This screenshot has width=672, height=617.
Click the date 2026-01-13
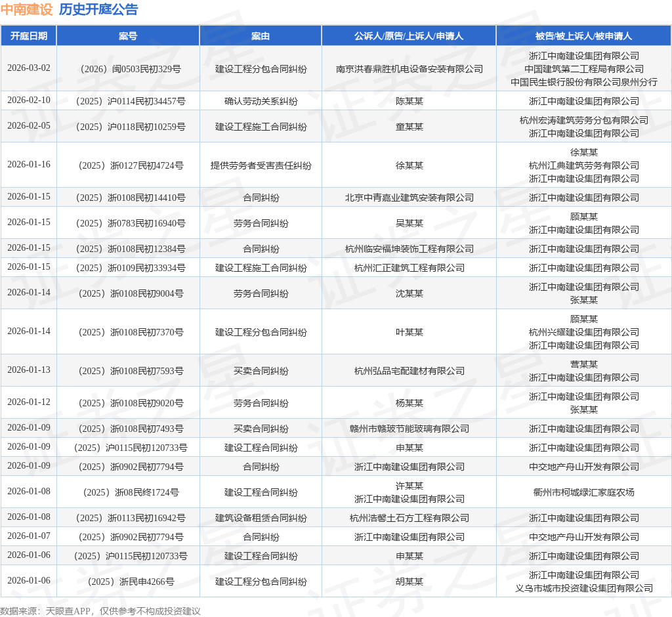click(29, 370)
